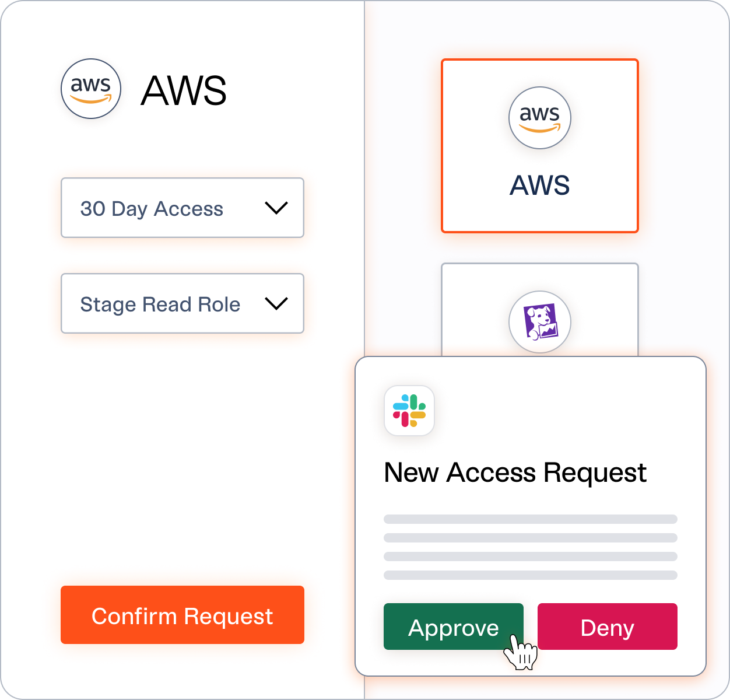Click the large AWS heading text
This screenshot has width=730, height=700.
[184, 90]
